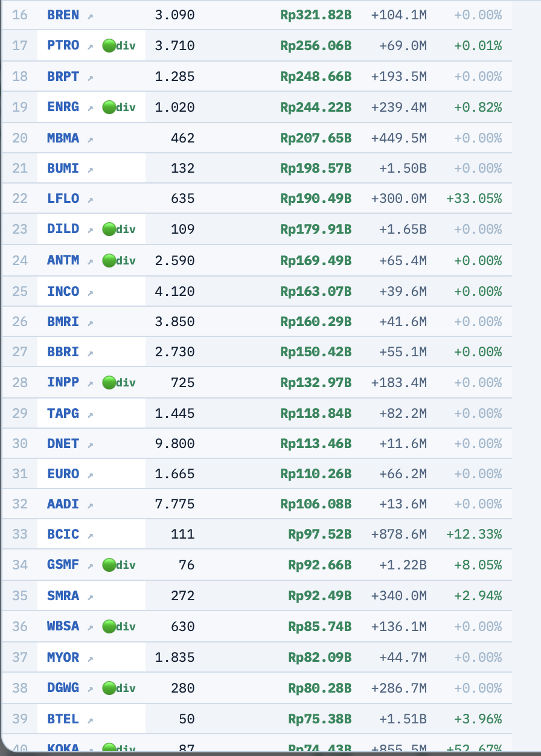The width and height of the screenshot is (541, 756).
Task: Select the Rp163.07B value for INCO
Action: click(x=316, y=292)
